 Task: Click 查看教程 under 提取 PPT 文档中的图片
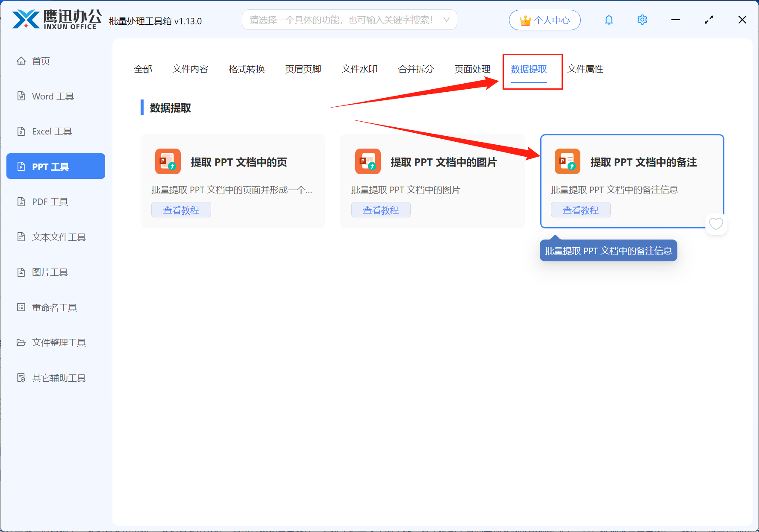(x=381, y=210)
